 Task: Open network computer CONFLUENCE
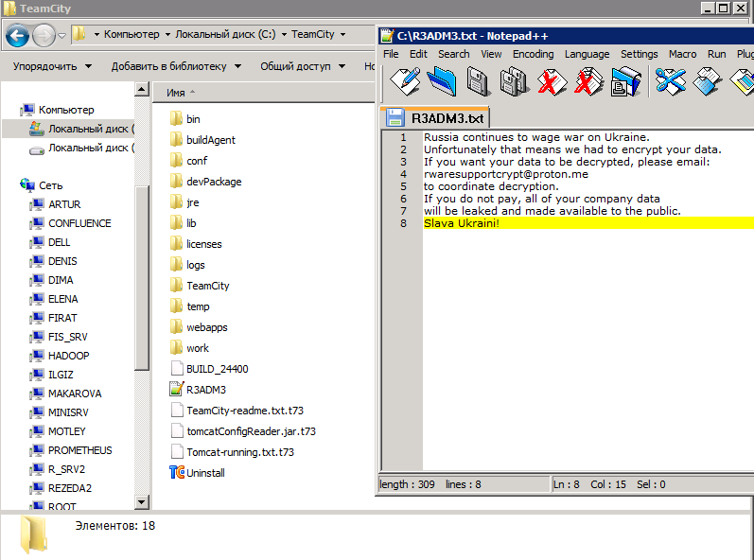pyautogui.click(x=70, y=223)
